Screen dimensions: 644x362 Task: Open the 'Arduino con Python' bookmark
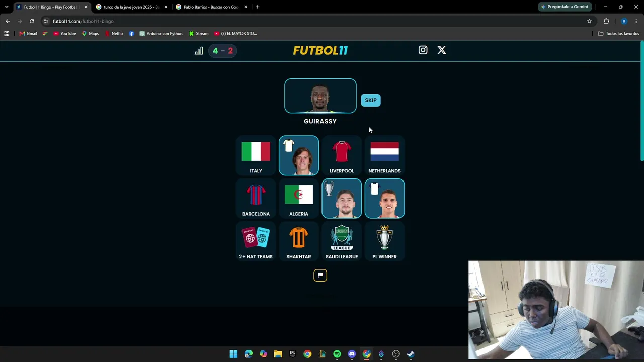point(162,34)
